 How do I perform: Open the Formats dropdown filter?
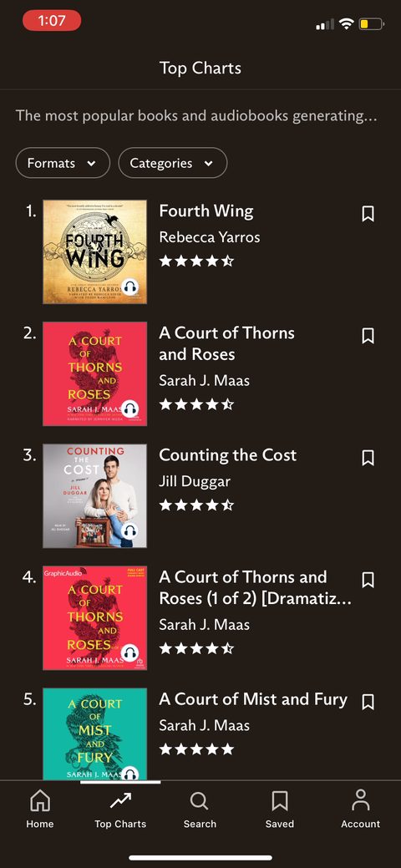63,163
